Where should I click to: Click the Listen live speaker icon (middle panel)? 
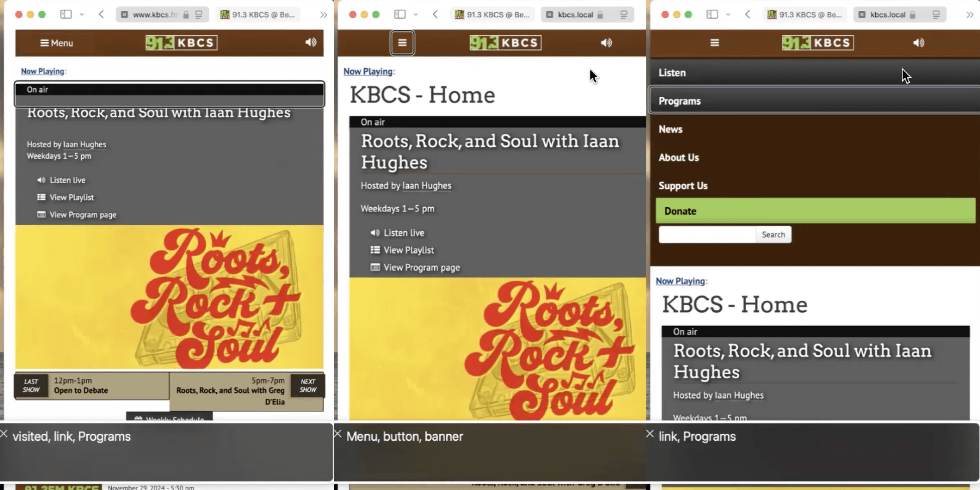click(x=375, y=233)
